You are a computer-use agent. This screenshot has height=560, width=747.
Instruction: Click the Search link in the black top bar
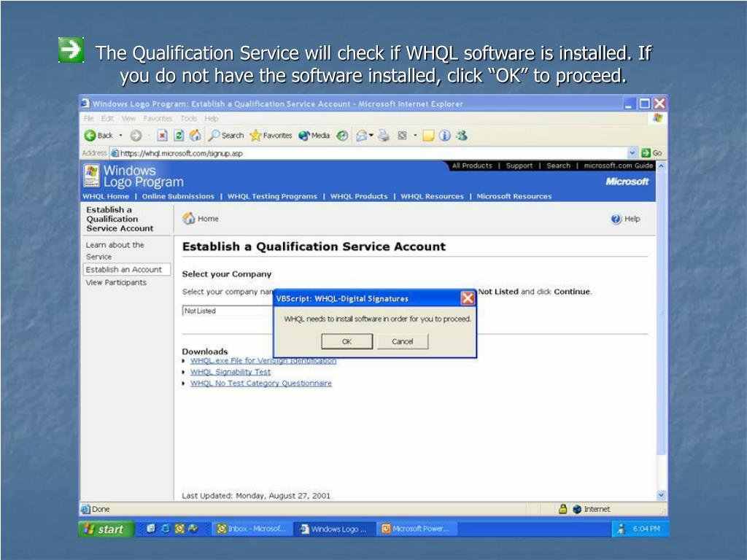coord(558,166)
